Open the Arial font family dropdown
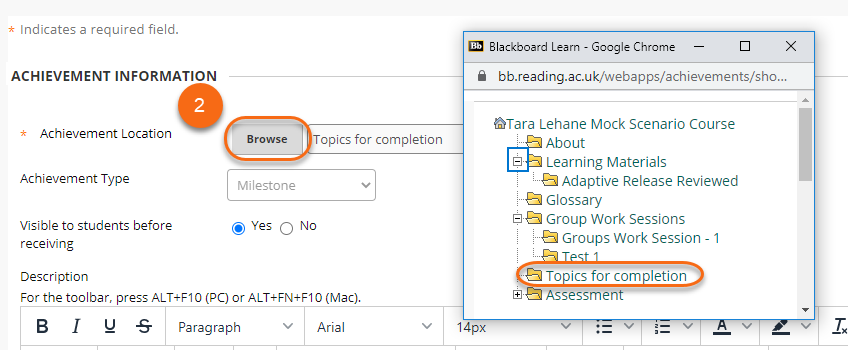Image resolution: width=848 pixels, height=362 pixels. (374, 327)
